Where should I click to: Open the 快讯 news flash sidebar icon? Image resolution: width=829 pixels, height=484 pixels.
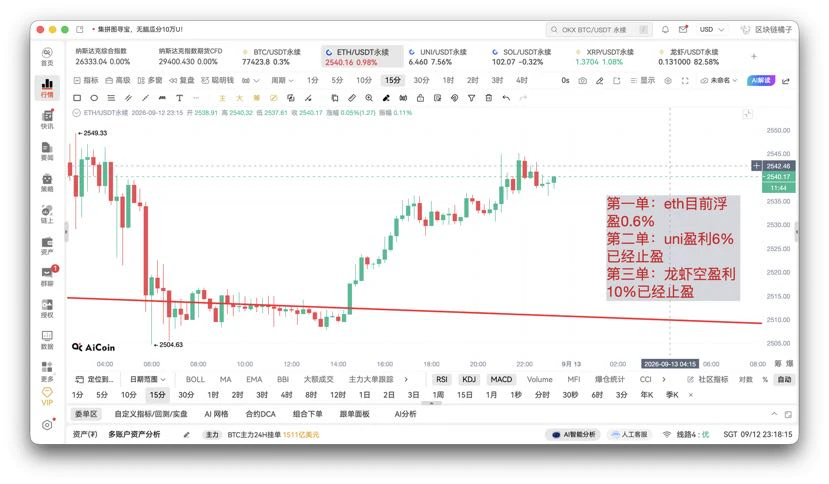pos(47,119)
